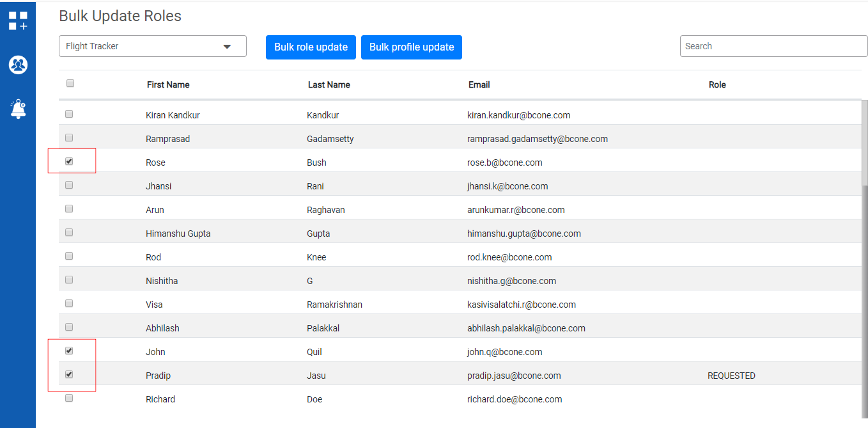Click last name Jasu
The height and width of the screenshot is (428, 868).
(x=316, y=376)
